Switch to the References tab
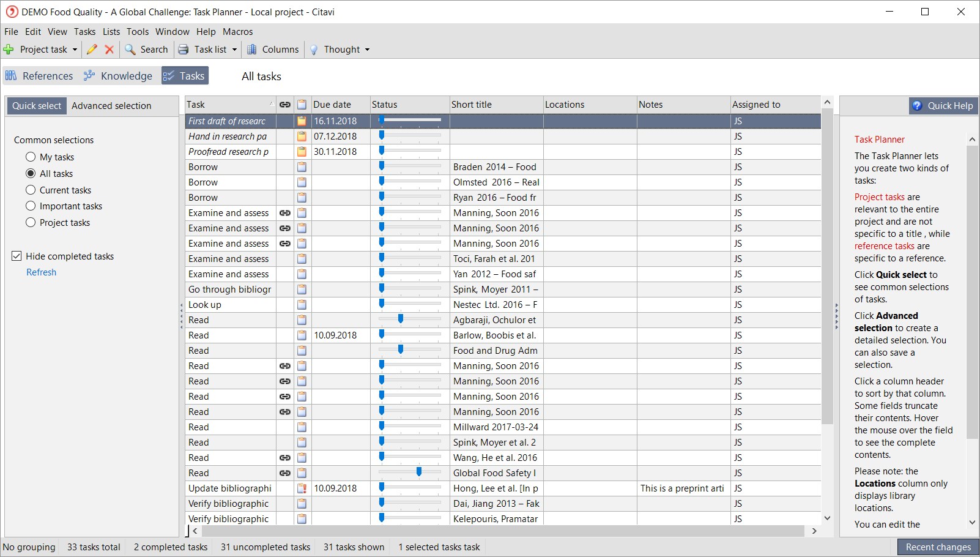 point(39,76)
